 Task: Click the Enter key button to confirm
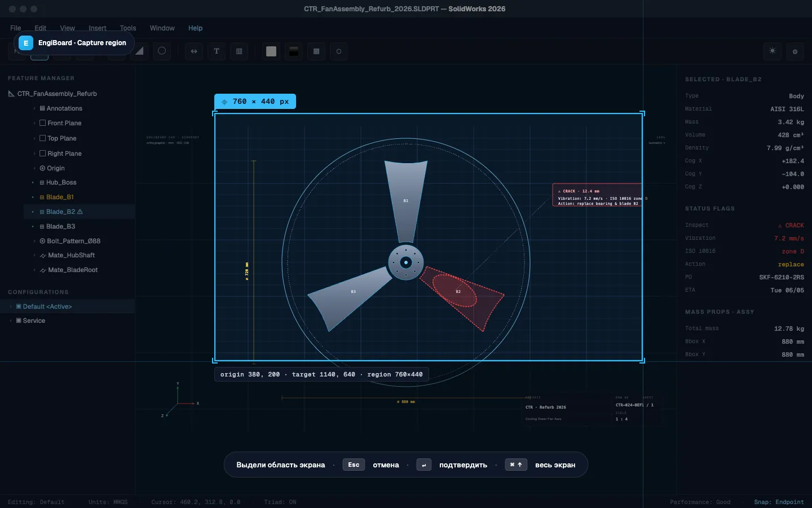[424, 465]
